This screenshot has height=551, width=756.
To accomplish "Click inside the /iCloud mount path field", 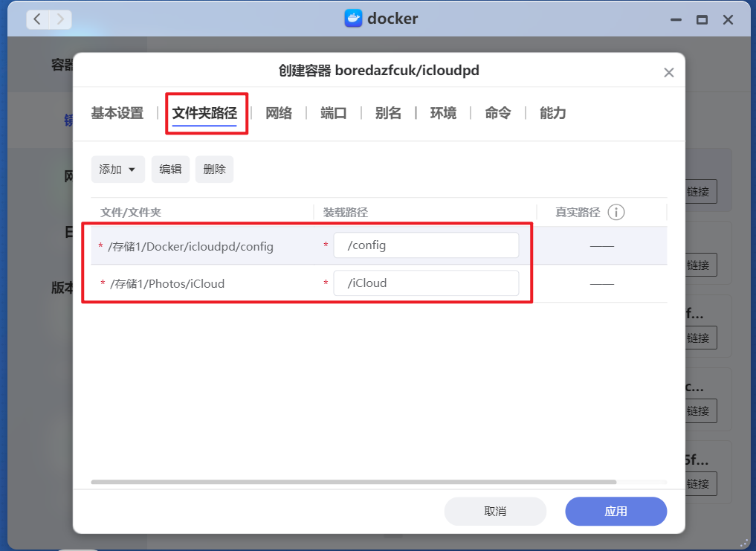I will coord(426,283).
